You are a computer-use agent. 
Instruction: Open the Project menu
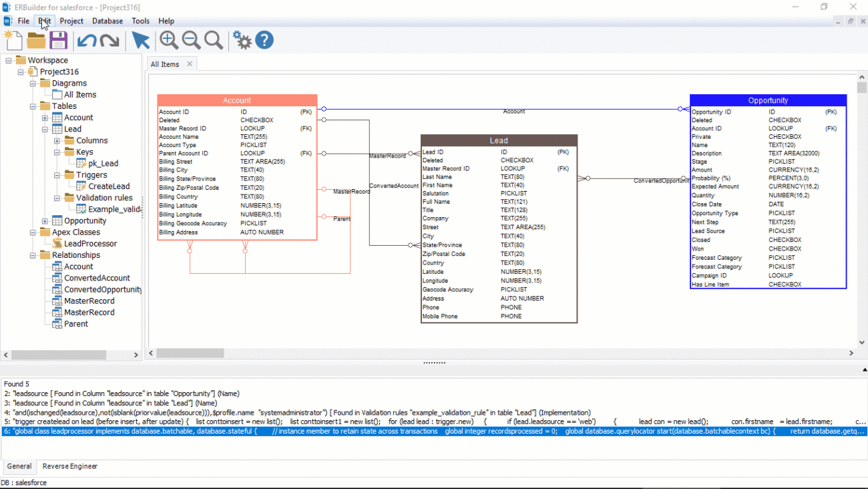[x=71, y=21]
